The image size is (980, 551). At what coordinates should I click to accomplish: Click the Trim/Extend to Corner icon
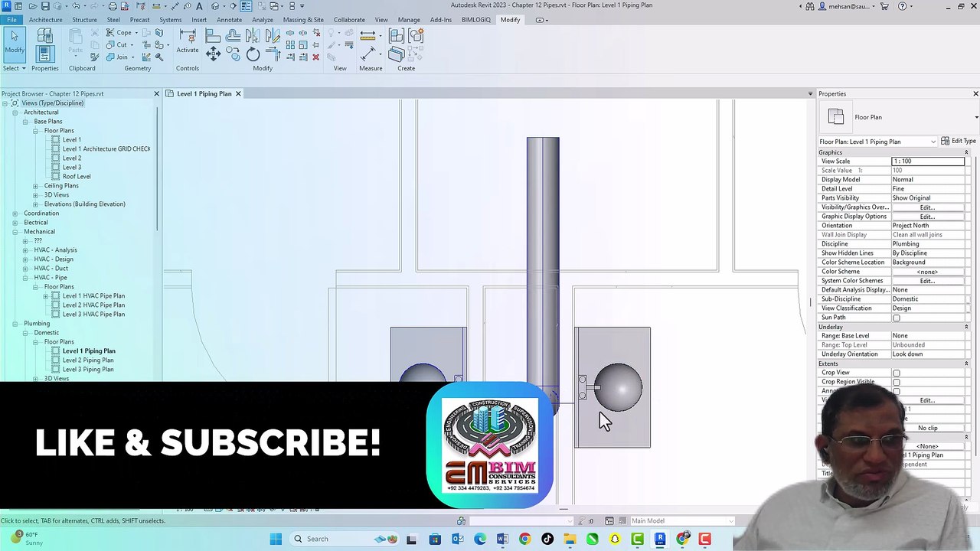(274, 54)
